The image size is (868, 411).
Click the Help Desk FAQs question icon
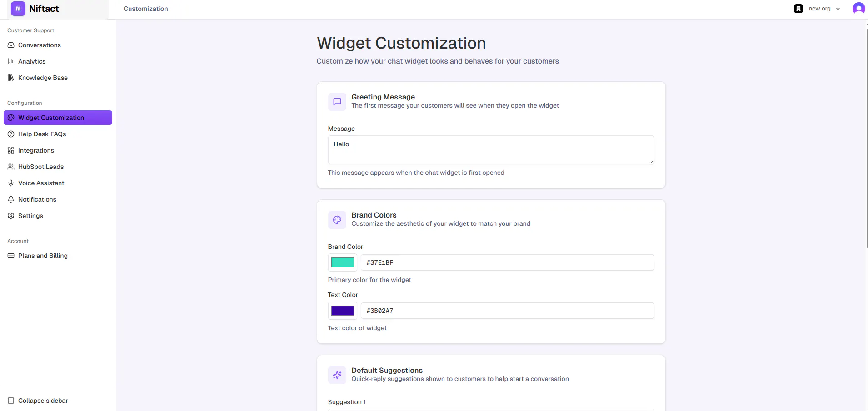[x=11, y=134]
